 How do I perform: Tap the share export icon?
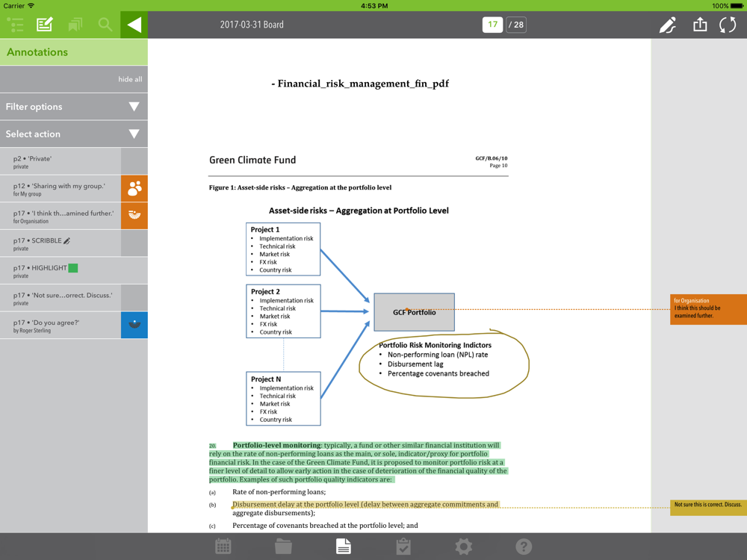700,25
